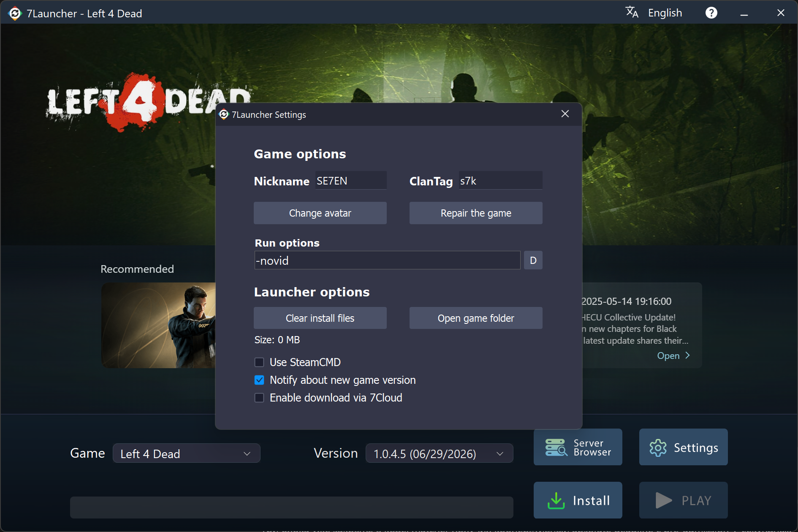Click the Left 4 Dead logo banner
This screenshot has width=798, height=532.
click(x=148, y=101)
